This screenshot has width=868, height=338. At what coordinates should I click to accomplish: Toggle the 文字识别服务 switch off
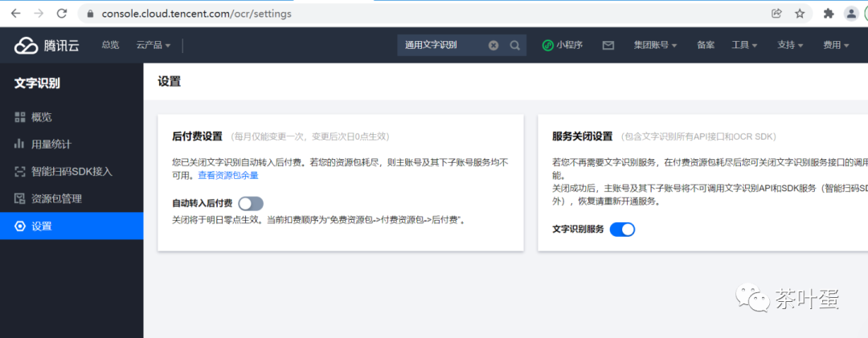622,230
